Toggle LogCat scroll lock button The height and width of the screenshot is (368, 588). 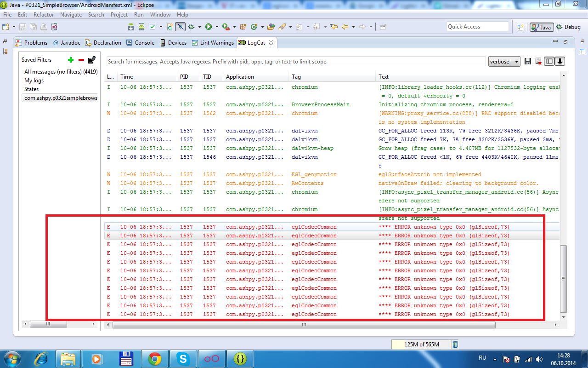pyautogui.click(x=560, y=62)
